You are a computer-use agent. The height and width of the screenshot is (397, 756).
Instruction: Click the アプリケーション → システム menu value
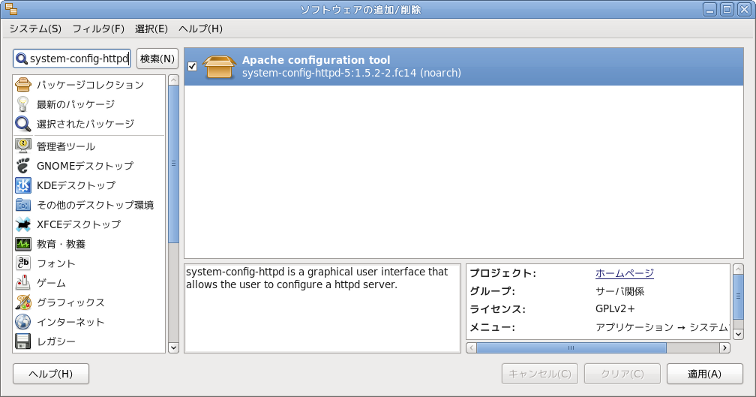[662, 328]
